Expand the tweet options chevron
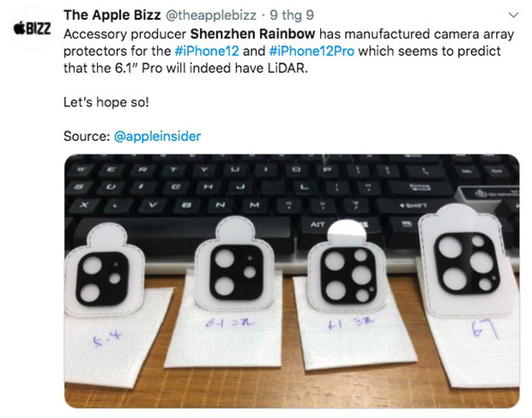 coord(514,15)
